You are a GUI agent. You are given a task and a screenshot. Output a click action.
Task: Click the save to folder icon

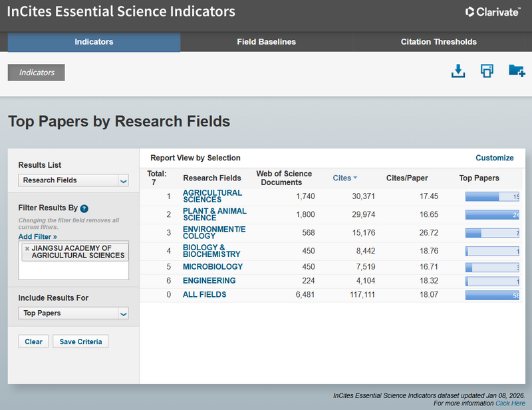[x=517, y=71]
